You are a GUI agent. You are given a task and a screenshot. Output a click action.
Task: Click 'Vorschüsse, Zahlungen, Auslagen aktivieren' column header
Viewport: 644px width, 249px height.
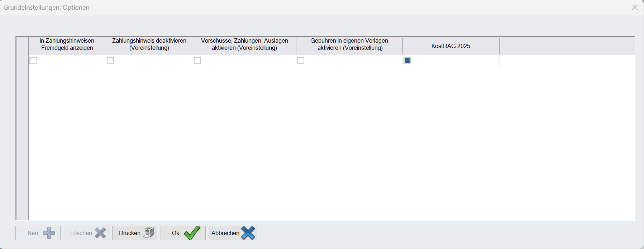pyautogui.click(x=244, y=46)
